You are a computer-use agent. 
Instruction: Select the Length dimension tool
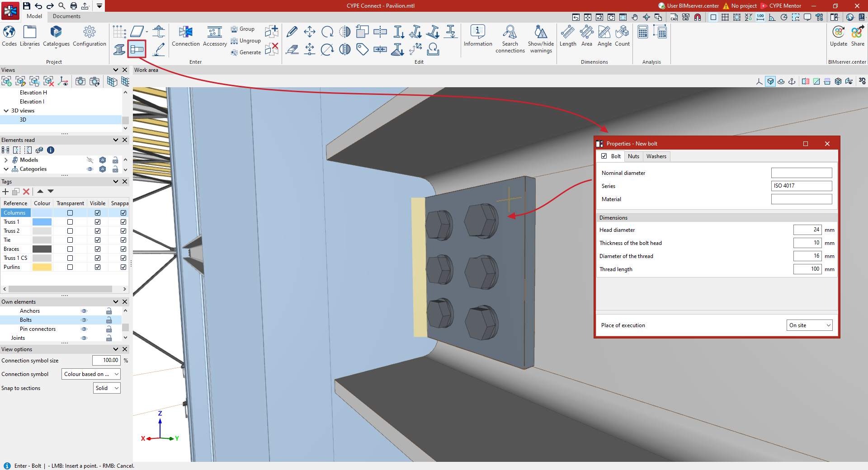pyautogui.click(x=568, y=36)
